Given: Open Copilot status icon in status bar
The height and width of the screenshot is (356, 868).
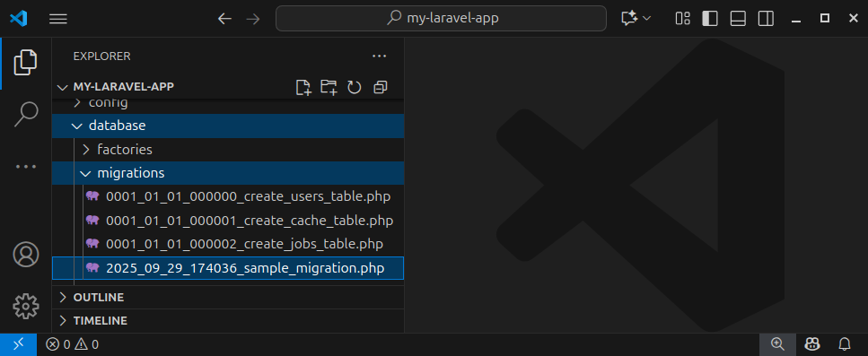Looking at the screenshot, I should tap(812, 344).
